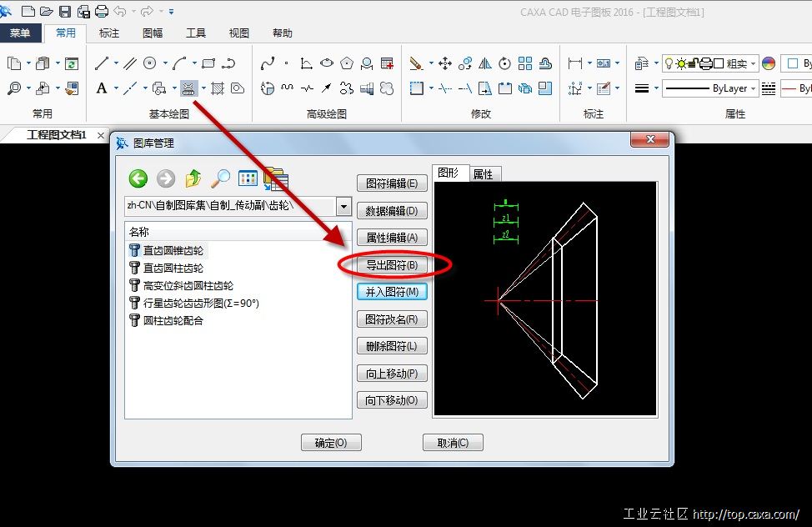The height and width of the screenshot is (527, 812).
Task: Click the Print icon in title bar
Action: coord(102,12)
